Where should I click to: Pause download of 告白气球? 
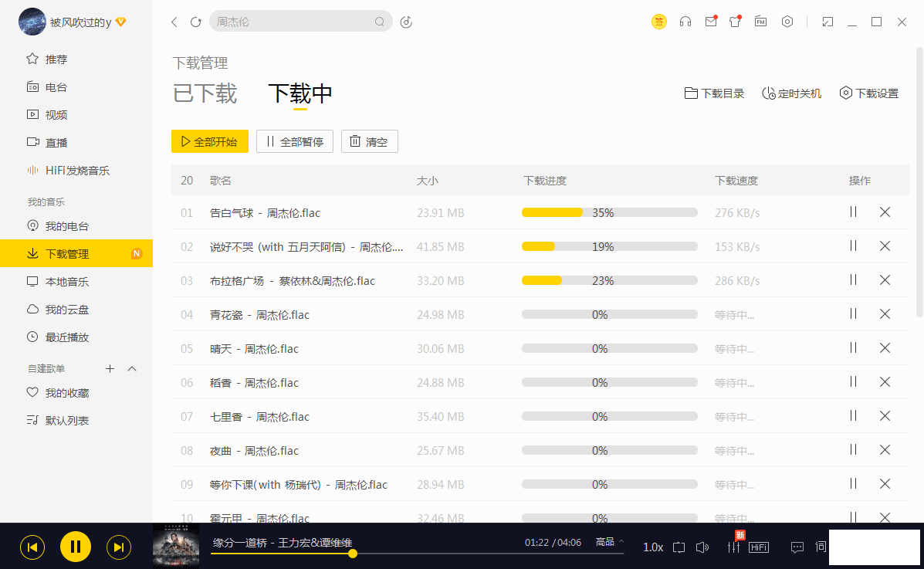[x=853, y=212]
